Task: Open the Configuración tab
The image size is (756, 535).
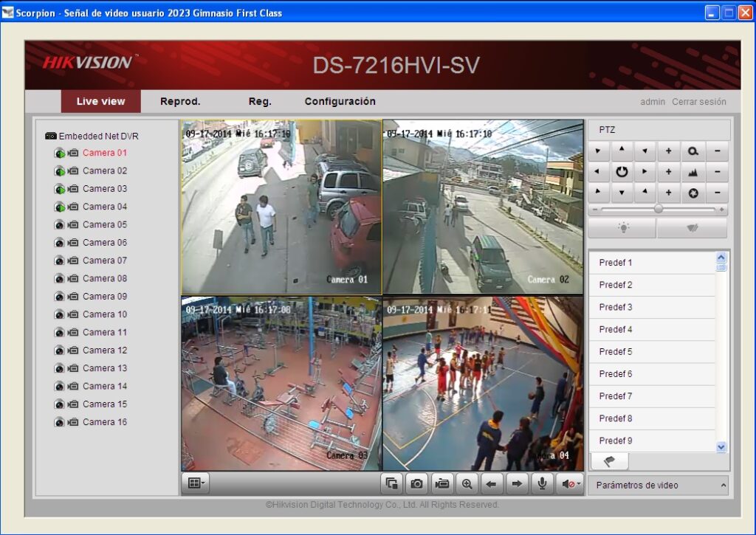Action: click(x=340, y=101)
